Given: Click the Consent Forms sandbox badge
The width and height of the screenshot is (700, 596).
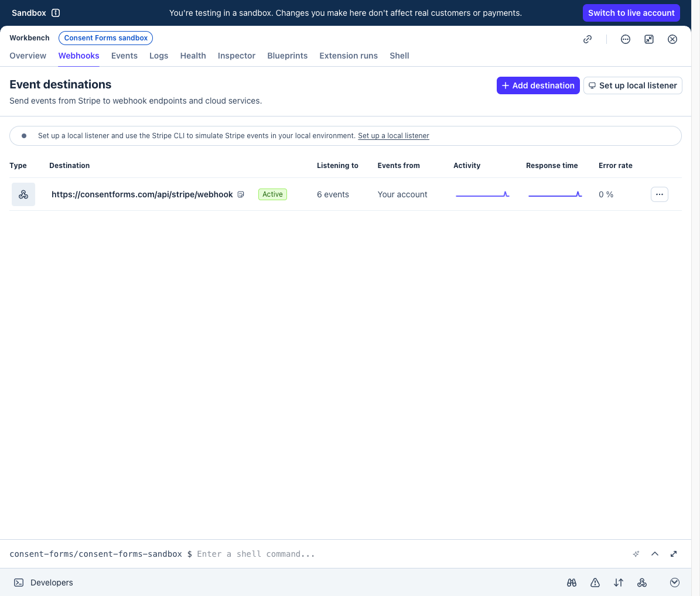Looking at the screenshot, I should tap(106, 38).
